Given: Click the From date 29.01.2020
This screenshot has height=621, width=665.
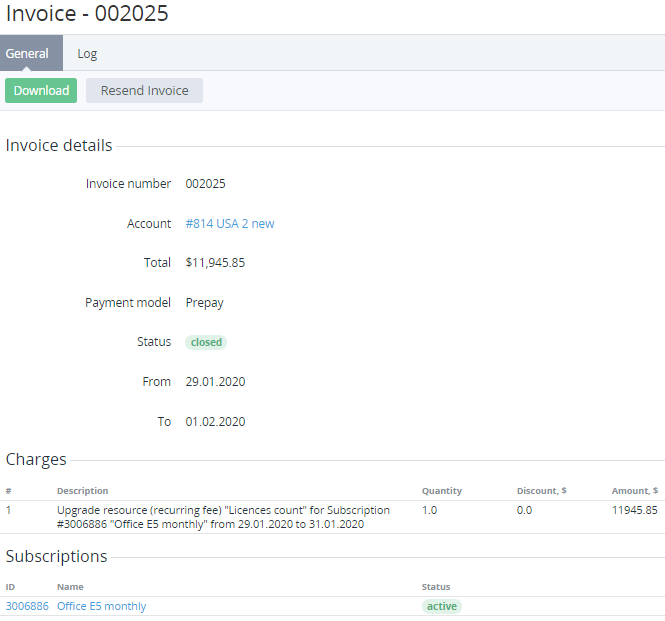Looking at the screenshot, I should tap(215, 382).
